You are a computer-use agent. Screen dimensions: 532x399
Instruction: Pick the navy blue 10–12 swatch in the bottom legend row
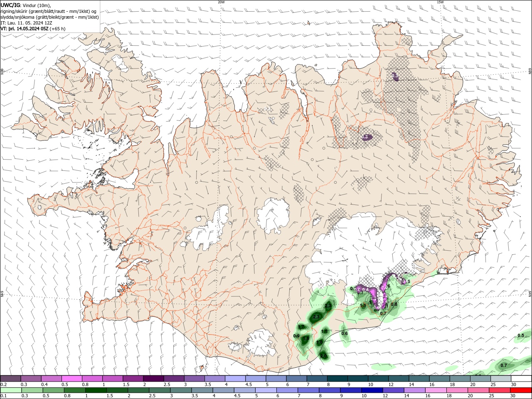[372, 390]
